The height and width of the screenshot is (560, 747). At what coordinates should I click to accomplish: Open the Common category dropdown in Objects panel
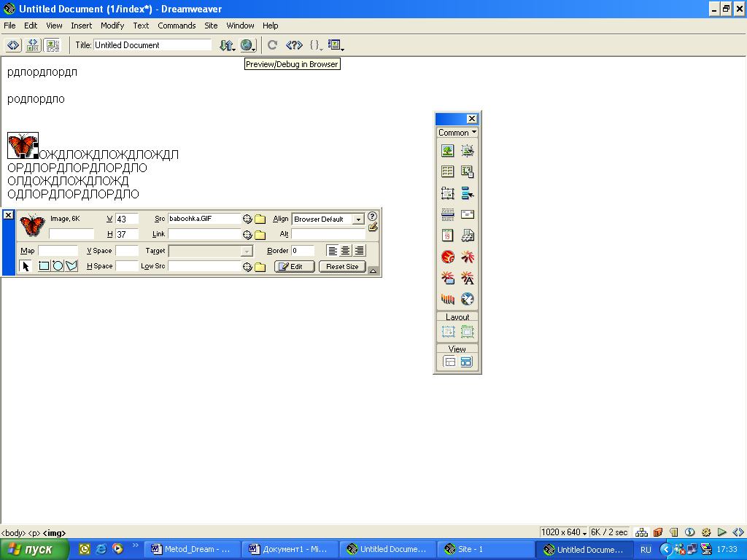pyautogui.click(x=457, y=133)
